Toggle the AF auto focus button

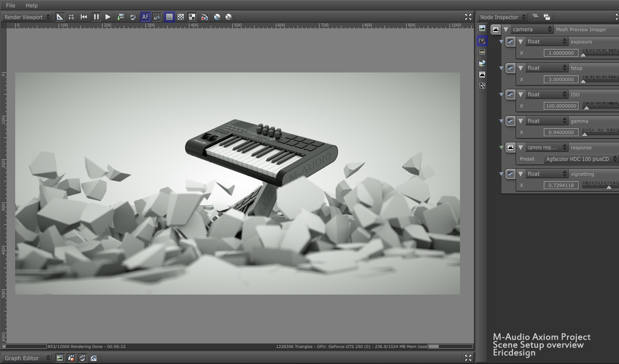coord(145,17)
